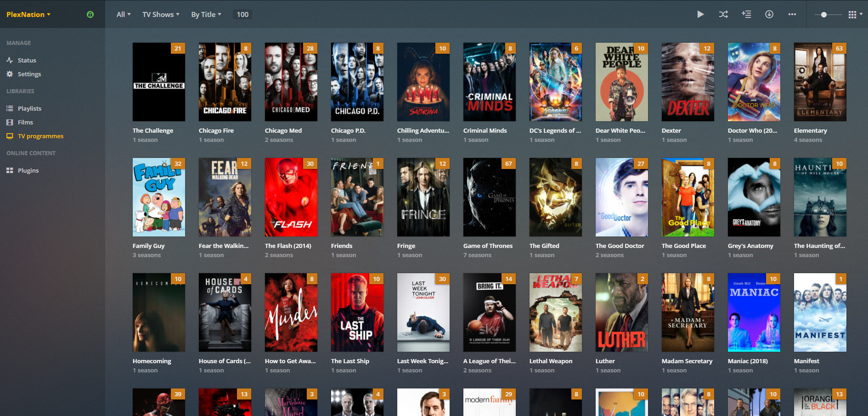Click the "3 seasons" text under Family Guy
868x416 pixels.
(147, 255)
